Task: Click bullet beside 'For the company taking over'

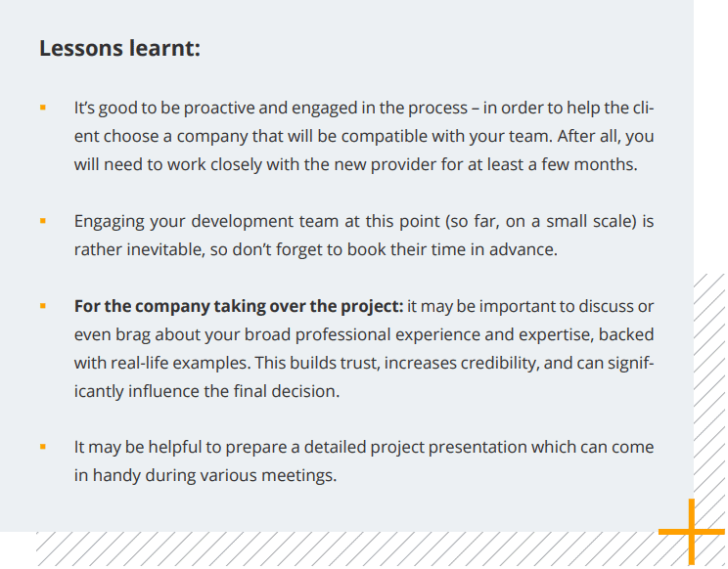Action: tap(43, 306)
